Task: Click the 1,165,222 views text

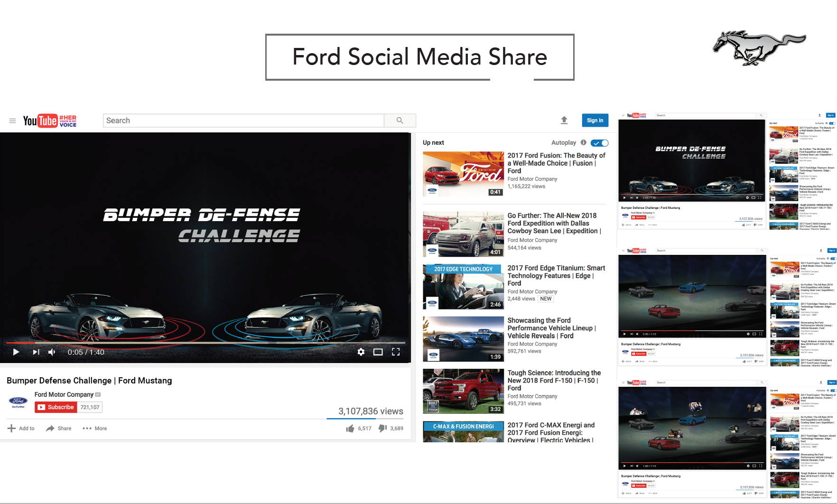Action: (526, 187)
